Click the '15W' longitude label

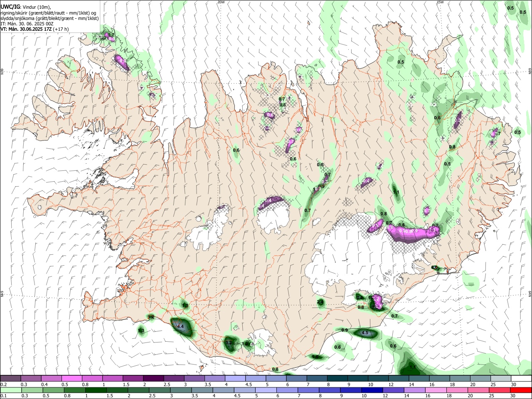point(440,2)
